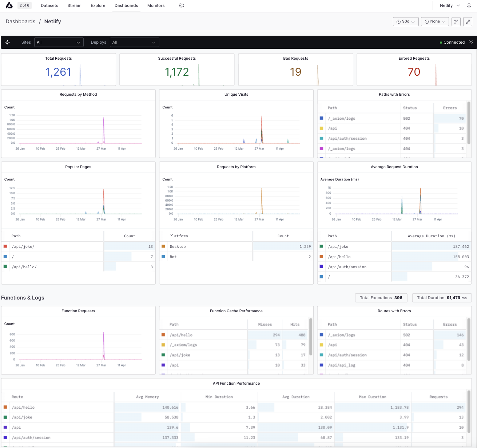Screen dimensions: 477x448
Task: Click the 2 of 6 badge
Action: 24,5
